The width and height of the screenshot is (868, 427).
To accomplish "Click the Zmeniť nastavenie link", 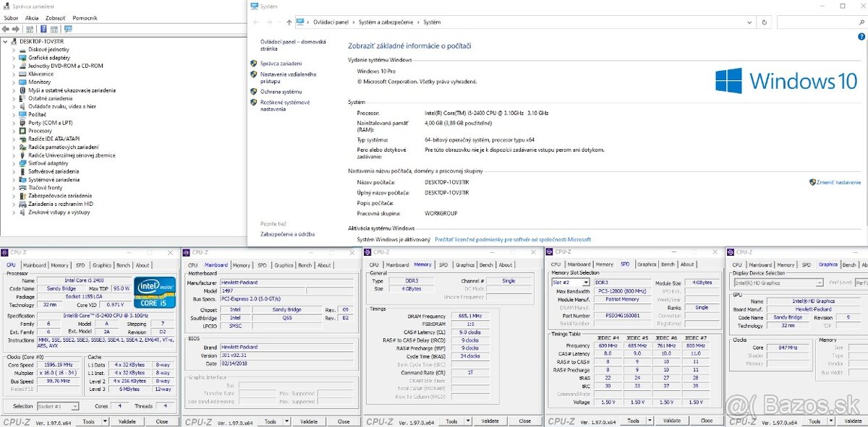I will click(x=835, y=182).
